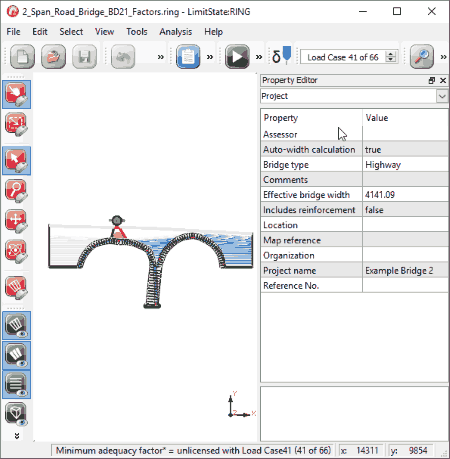Expand the left sidebar overflow chevron
Image resolution: width=450 pixels, height=459 pixels.
(17, 436)
